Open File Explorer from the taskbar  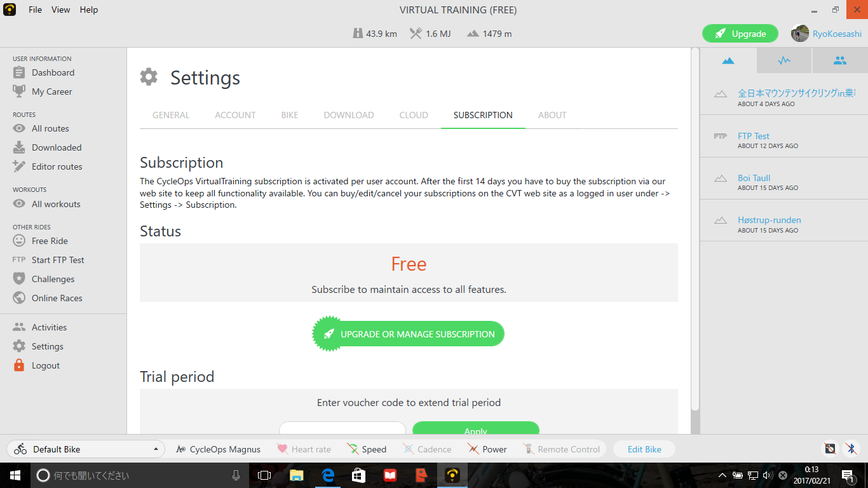[296, 475]
